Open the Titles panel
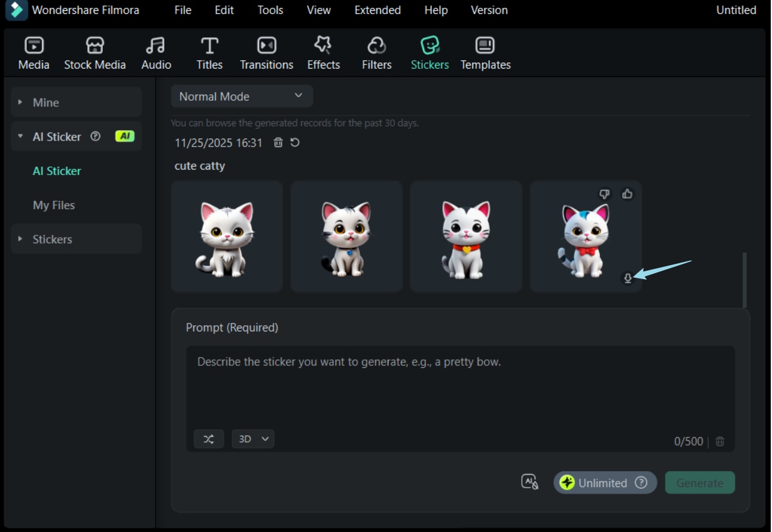The height and width of the screenshot is (532, 772). [209, 54]
